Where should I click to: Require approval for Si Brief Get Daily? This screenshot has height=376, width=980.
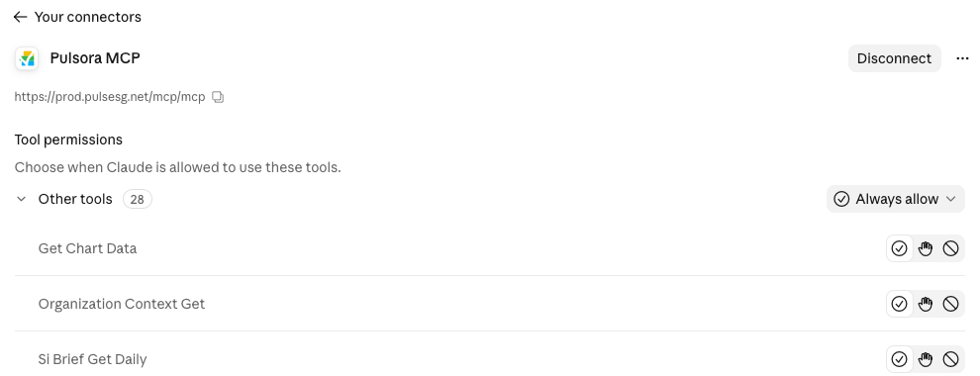click(925, 360)
